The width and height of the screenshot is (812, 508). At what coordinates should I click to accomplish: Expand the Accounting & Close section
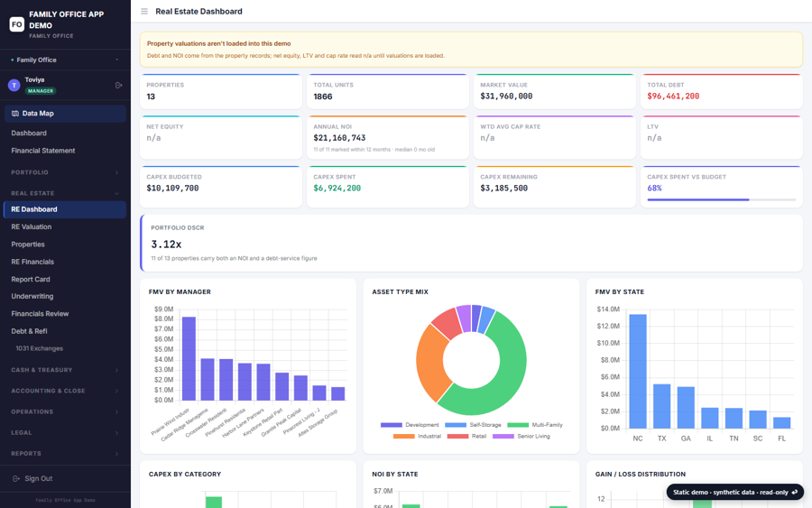click(x=65, y=391)
